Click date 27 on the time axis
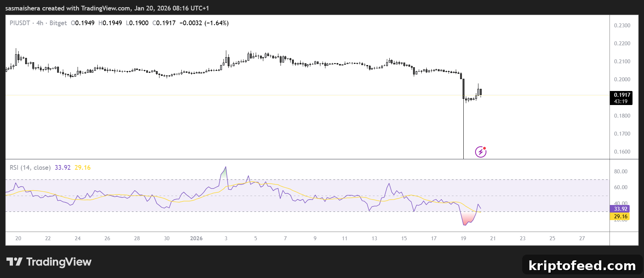Screen dimensions: 644x278 (x=582, y=238)
